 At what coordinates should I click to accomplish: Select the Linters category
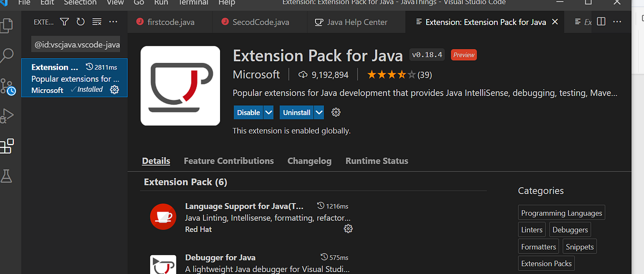coord(532,229)
